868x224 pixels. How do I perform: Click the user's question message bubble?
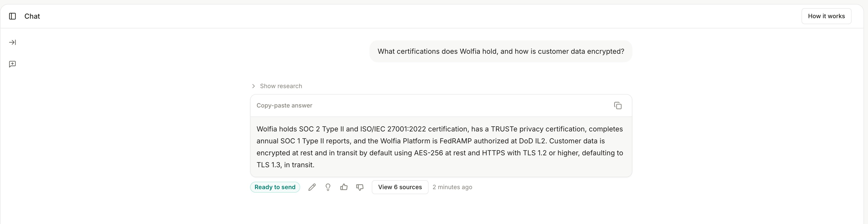pyautogui.click(x=501, y=52)
